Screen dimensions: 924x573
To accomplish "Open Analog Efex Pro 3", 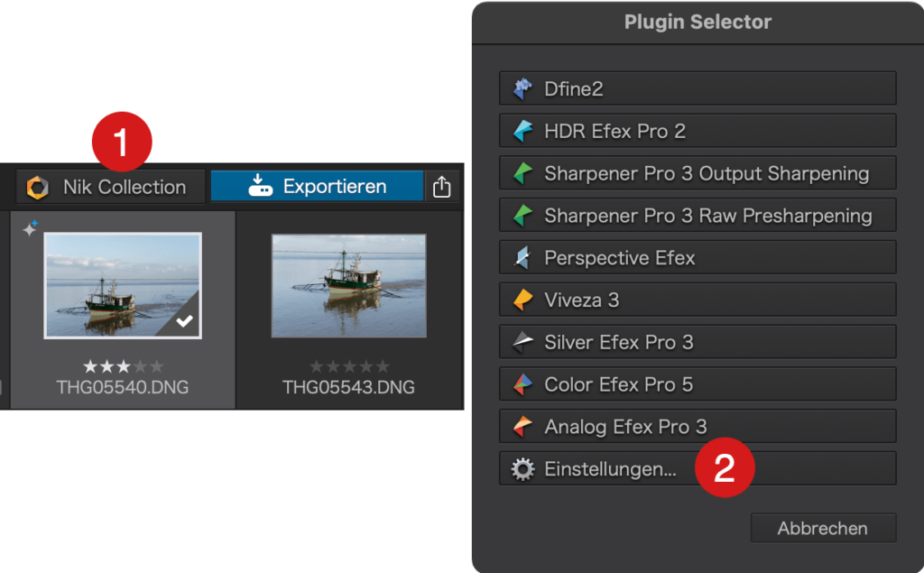I will [697, 427].
